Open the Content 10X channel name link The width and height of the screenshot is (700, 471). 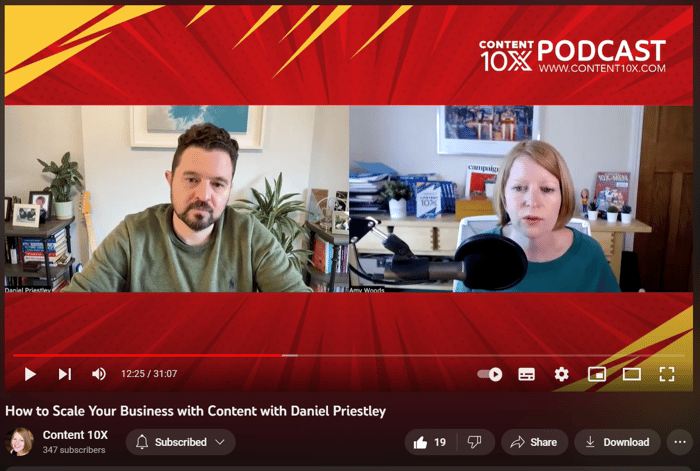point(75,435)
